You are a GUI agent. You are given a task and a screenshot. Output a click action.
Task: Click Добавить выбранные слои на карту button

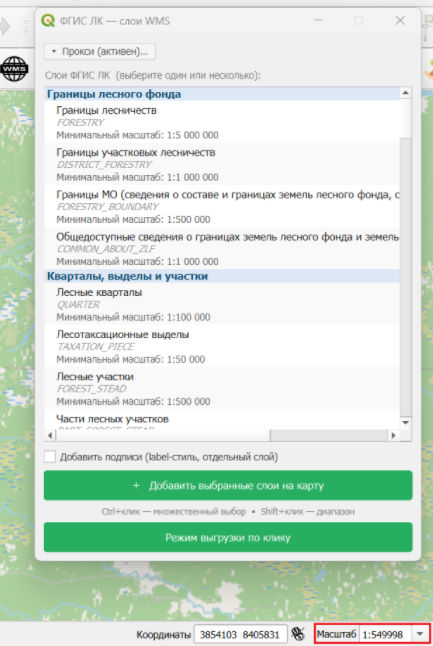(228, 485)
